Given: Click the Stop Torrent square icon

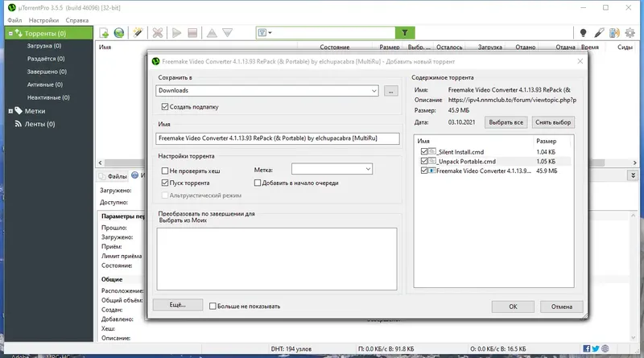Looking at the screenshot, I should 192,33.
